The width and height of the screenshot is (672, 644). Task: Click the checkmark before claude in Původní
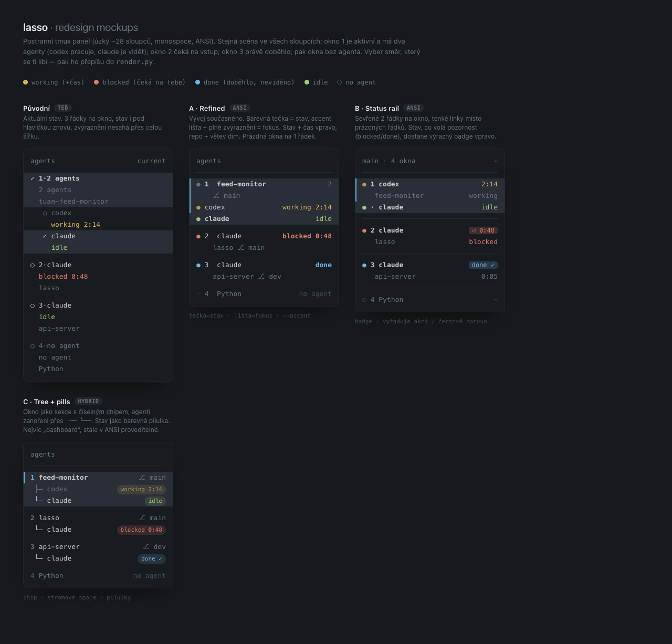(x=45, y=236)
